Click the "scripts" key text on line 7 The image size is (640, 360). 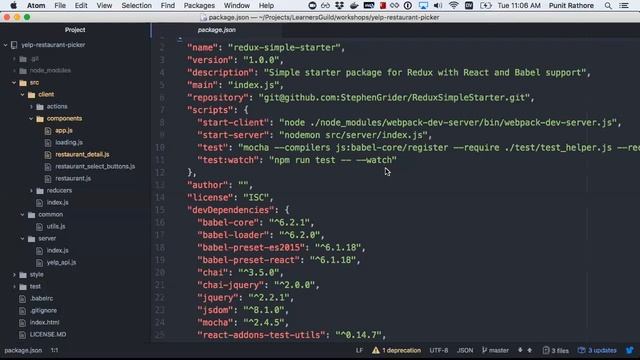[210, 110]
